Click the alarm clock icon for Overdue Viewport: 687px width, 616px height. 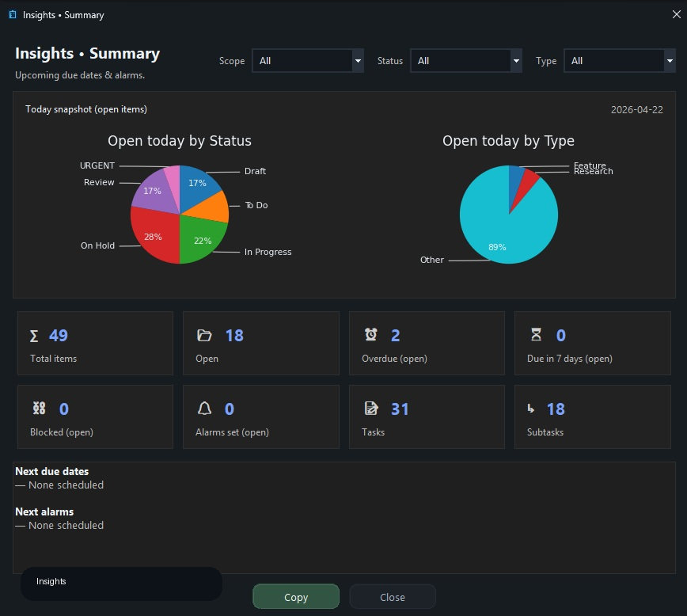coord(370,335)
